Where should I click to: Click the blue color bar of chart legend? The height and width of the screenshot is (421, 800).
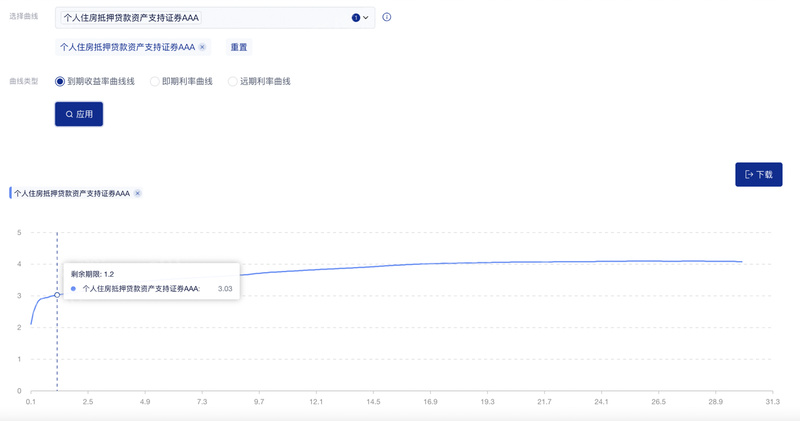[10, 193]
